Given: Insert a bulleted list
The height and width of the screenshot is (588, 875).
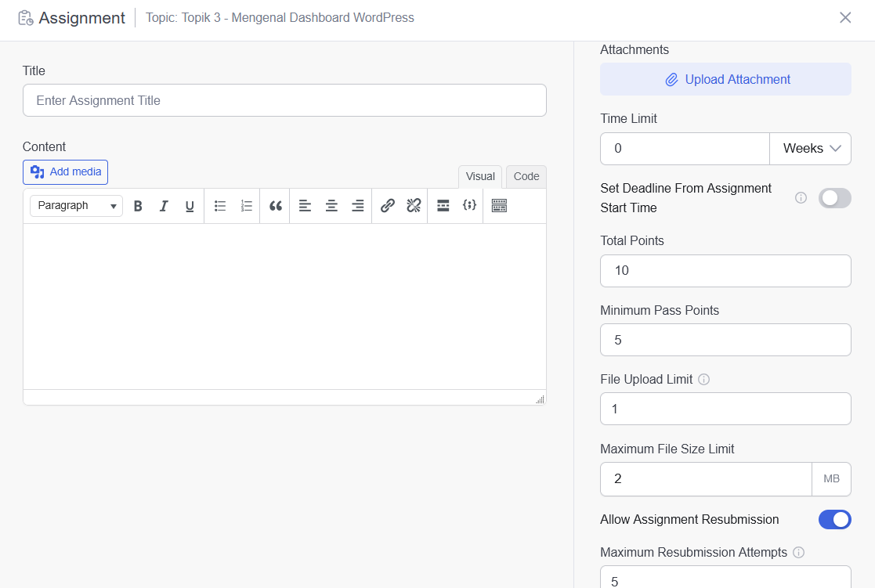Looking at the screenshot, I should click(x=220, y=206).
